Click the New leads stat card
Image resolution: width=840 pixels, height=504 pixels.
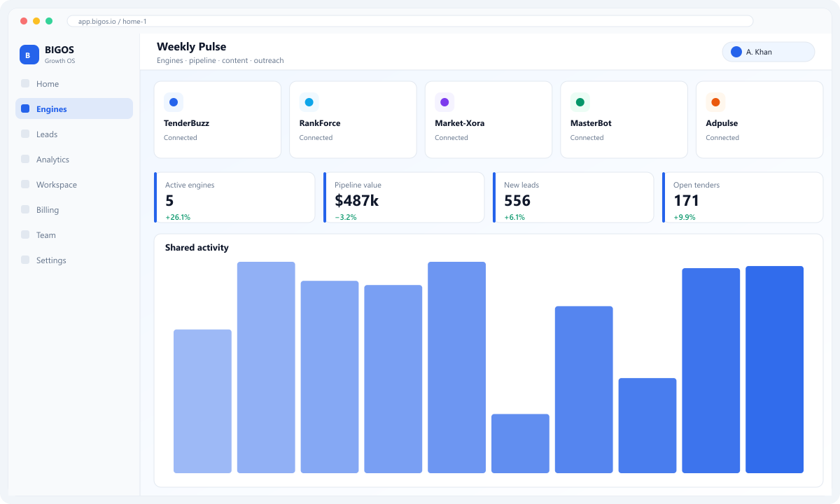coord(573,197)
